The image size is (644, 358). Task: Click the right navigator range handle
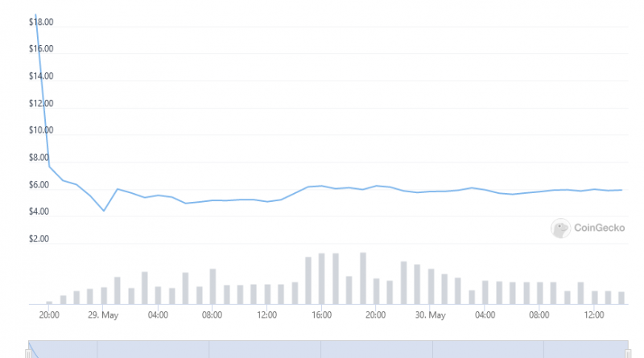[x=627, y=352]
